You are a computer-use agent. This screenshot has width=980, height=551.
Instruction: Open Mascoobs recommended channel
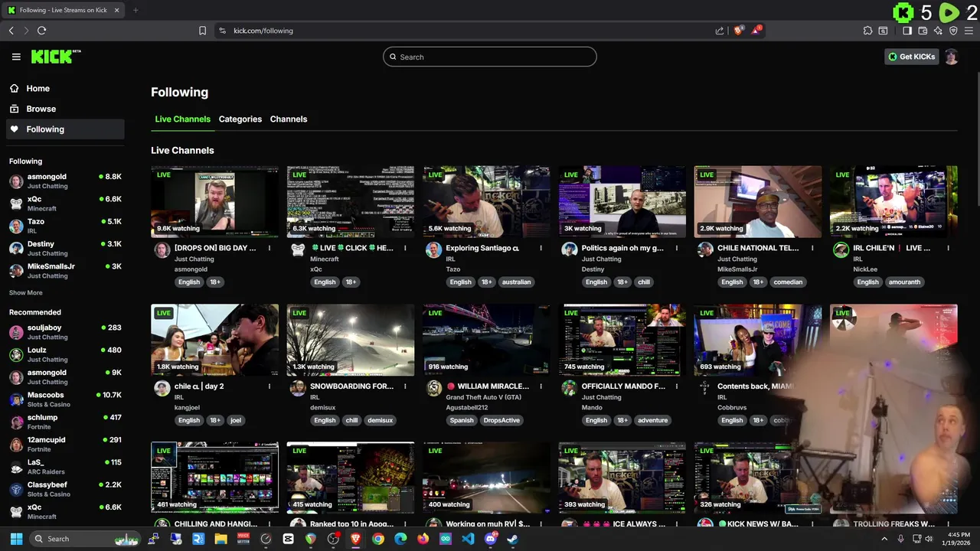[65, 399]
